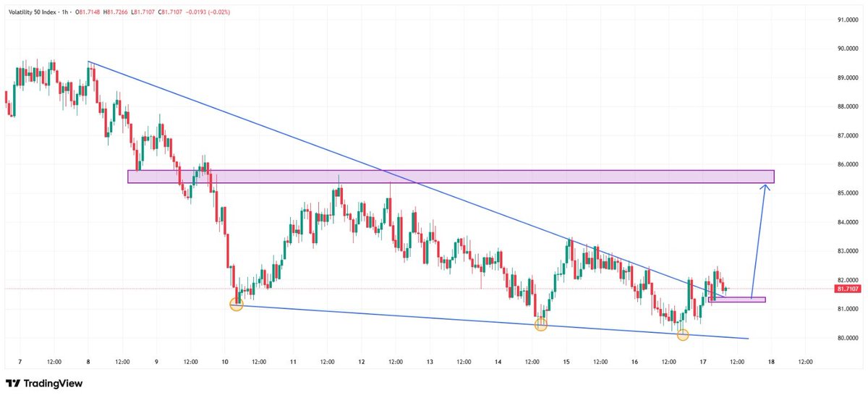
Task: Click the red current price tag 81.7107
Action: point(846,289)
